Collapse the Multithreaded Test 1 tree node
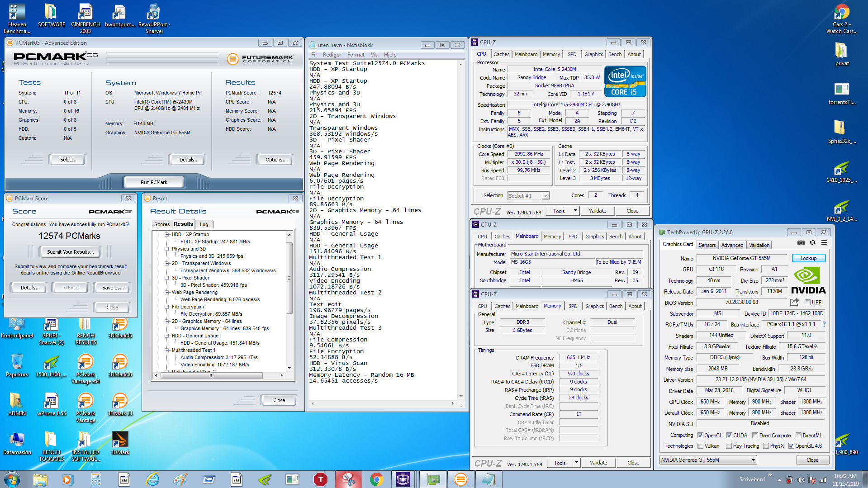This screenshot has width=868, height=488. (x=167, y=350)
